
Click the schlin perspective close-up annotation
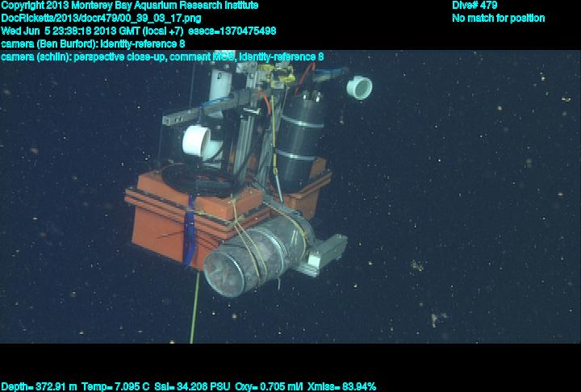(161, 56)
